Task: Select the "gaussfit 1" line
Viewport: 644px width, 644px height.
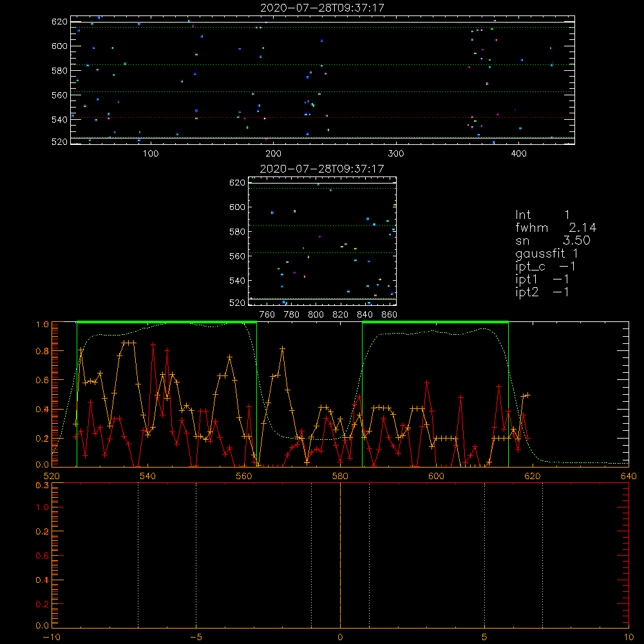Action: tap(547, 254)
